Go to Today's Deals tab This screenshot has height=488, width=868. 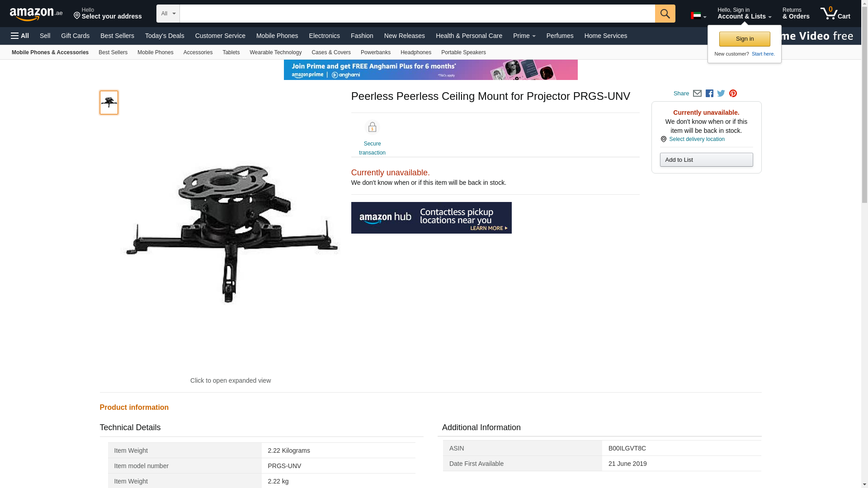pos(165,36)
